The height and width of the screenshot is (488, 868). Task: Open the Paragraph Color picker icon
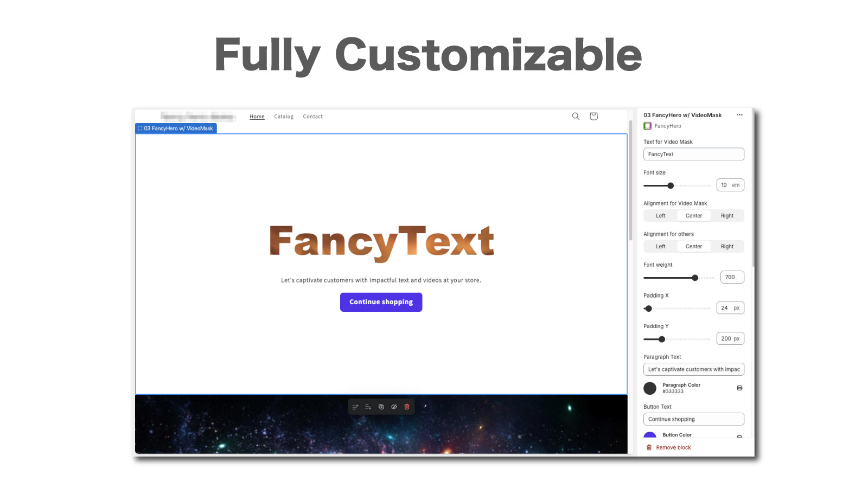[739, 388]
